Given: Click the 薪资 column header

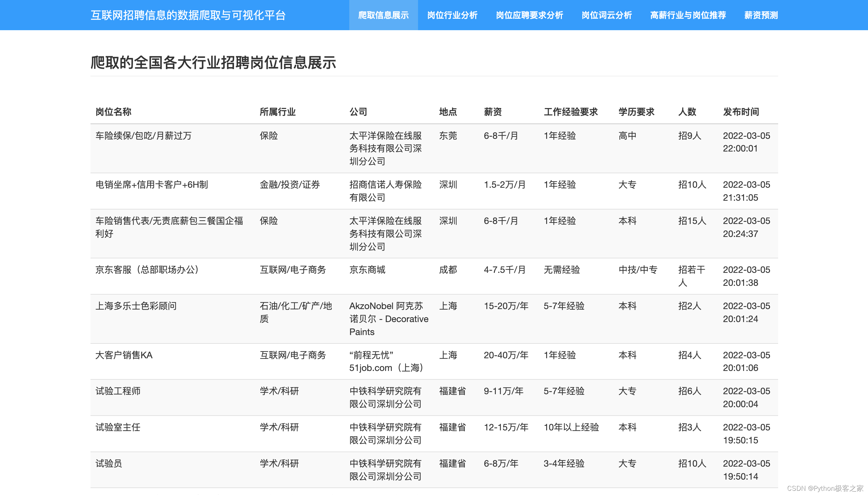Looking at the screenshot, I should (492, 112).
